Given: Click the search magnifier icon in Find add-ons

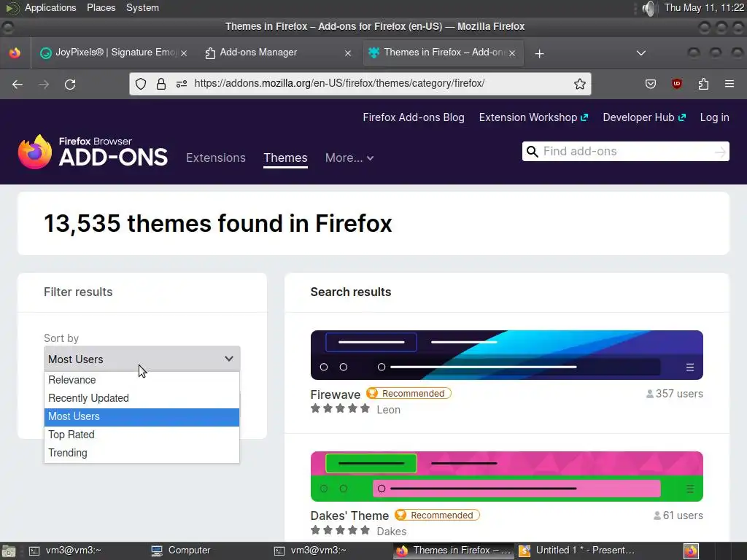Looking at the screenshot, I should coord(532,152).
